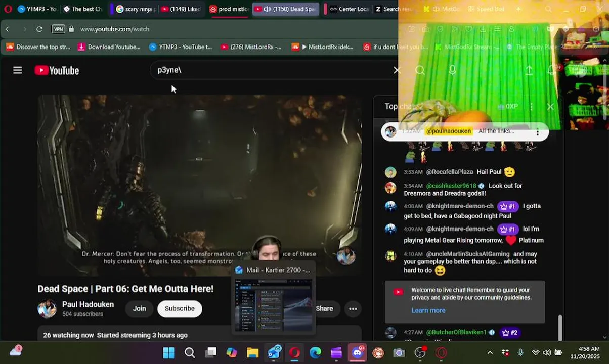Screen dimensions: 609x364
Task: Click the YouTube search magnifier button
Action: [420, 70]
